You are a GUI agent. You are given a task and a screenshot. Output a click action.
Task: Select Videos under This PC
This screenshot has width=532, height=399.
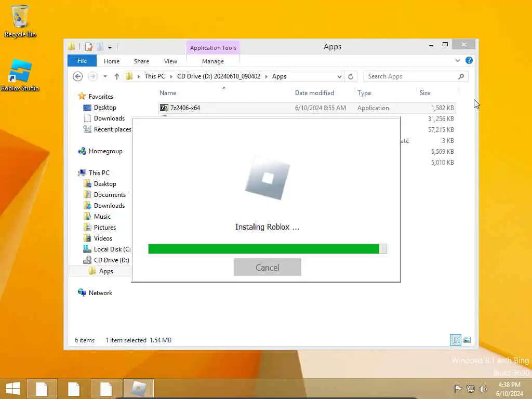[103, 238]
